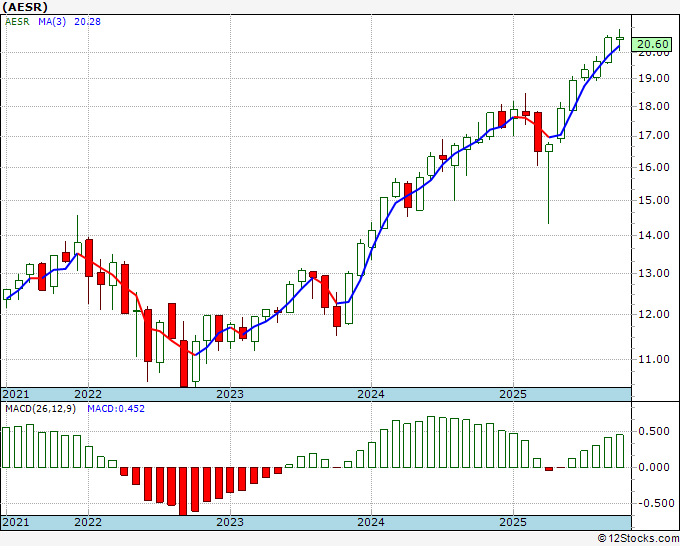Viewport: 680px width, 546px height.
Task: Select 2024 on the MACD timeline
Action: pyautogui.click(x=371, y=522)
